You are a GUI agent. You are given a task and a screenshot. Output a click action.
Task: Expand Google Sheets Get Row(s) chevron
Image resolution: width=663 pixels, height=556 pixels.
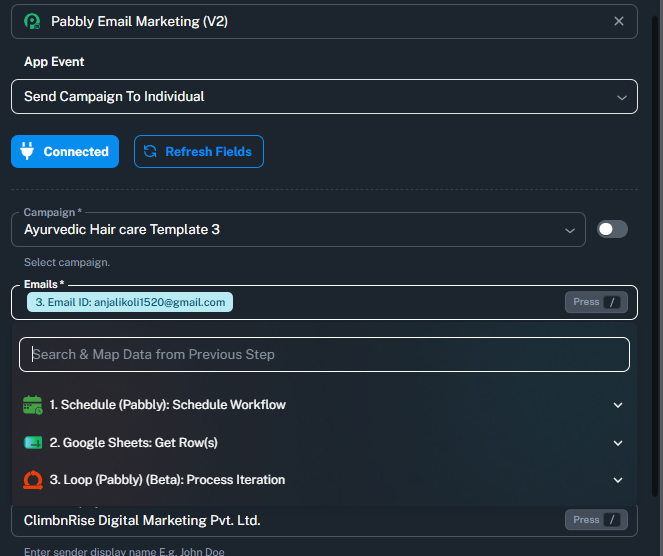click(618, 443)
